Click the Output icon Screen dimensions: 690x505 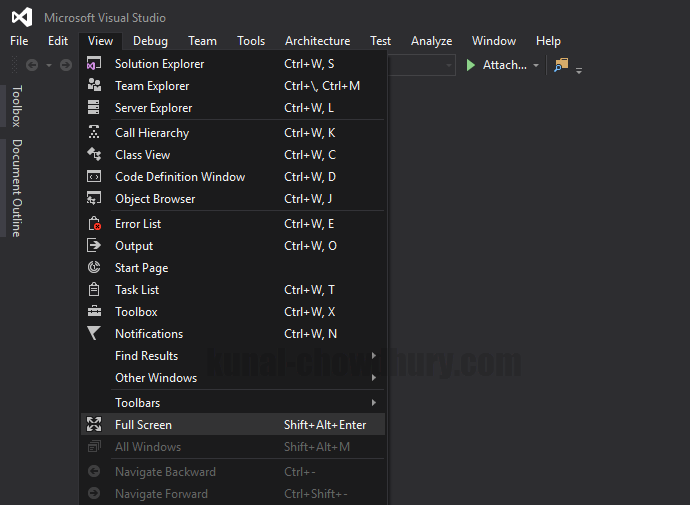coord(94,245)
